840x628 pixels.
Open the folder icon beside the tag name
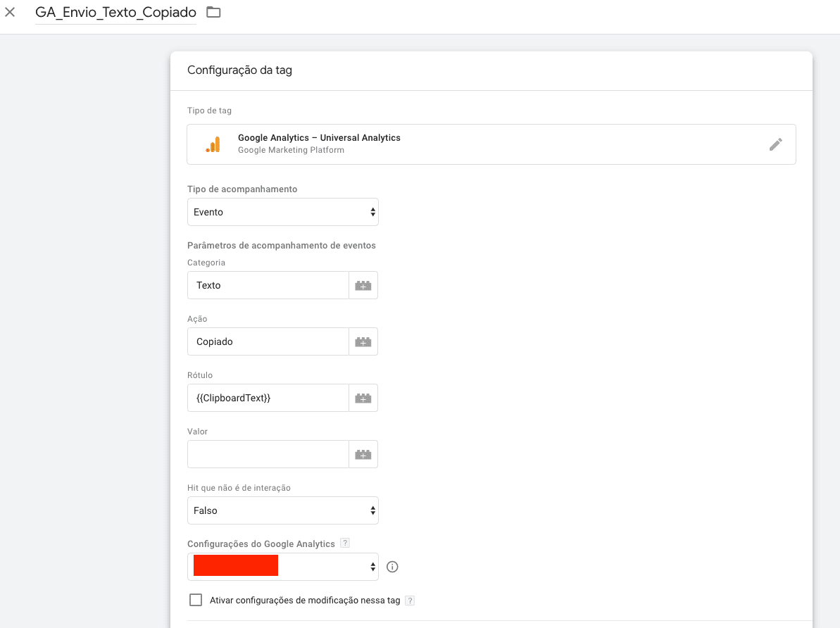click(x=214, y=12)
